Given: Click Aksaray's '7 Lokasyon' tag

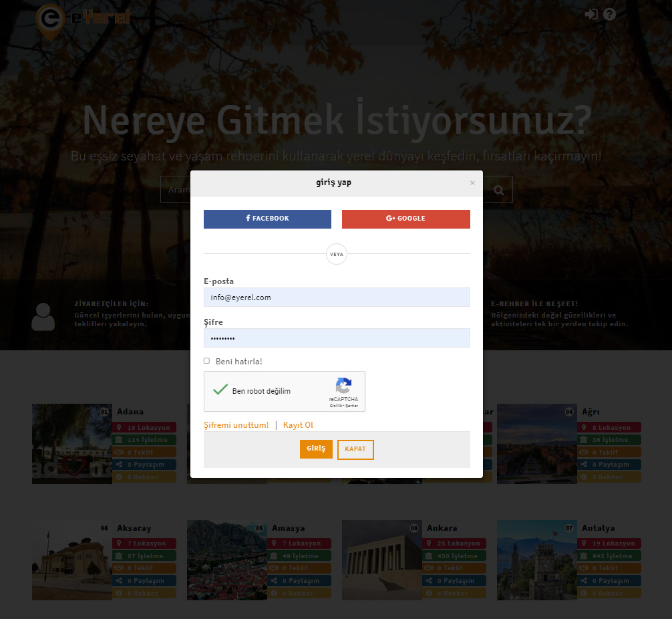Looking at the screenshot, I should point(144,543).
